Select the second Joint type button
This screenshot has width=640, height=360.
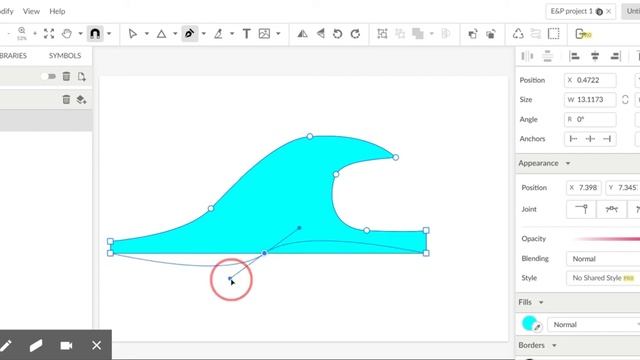tap(611, 209)
